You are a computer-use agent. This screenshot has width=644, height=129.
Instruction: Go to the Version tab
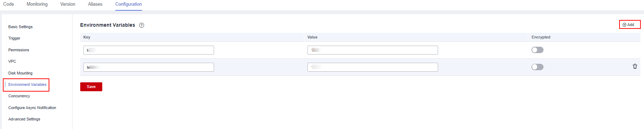point(68,4)
